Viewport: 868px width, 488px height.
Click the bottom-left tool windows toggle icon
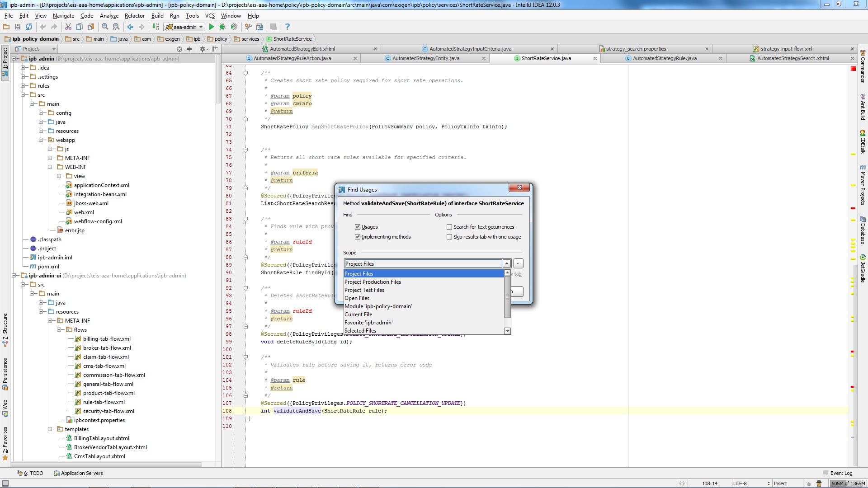pyautogui.click(x=5, y=483)
